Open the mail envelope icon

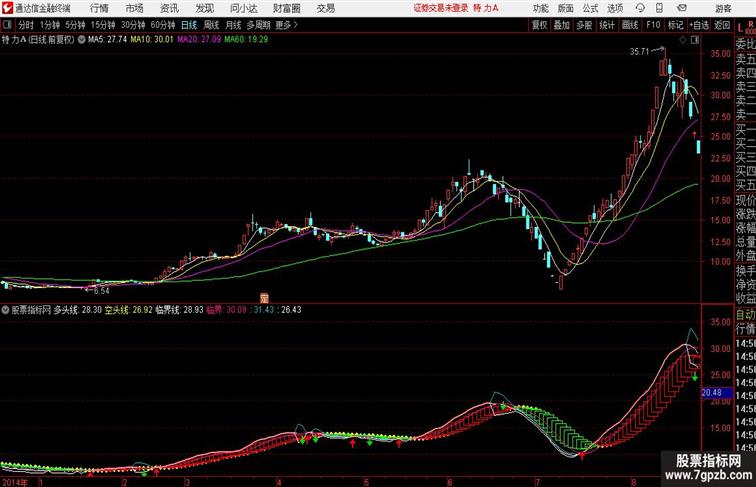pos(682,8)
